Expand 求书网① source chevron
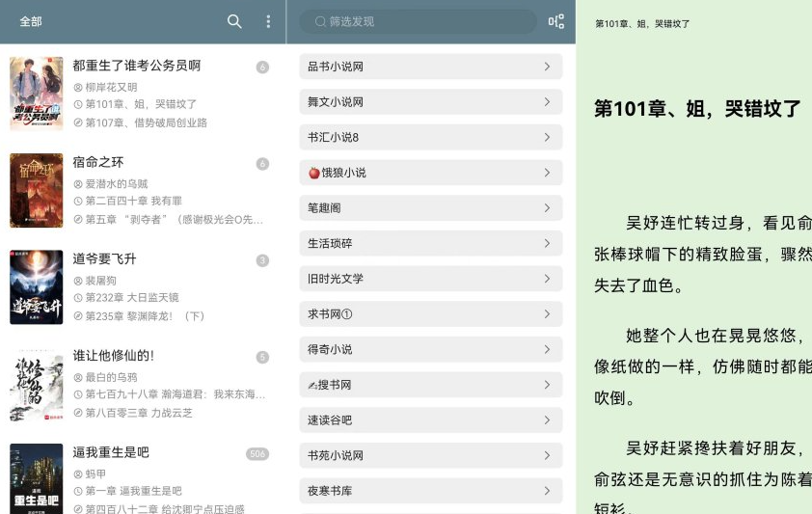Image resolution: width=812 pixels, height=514 pixels. 547,314
